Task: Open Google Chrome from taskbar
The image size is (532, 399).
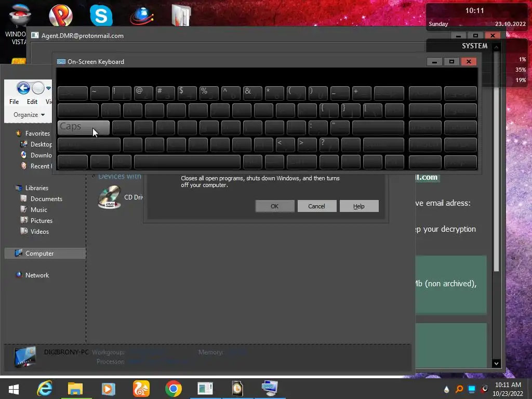Action: (x=174, y=389)
